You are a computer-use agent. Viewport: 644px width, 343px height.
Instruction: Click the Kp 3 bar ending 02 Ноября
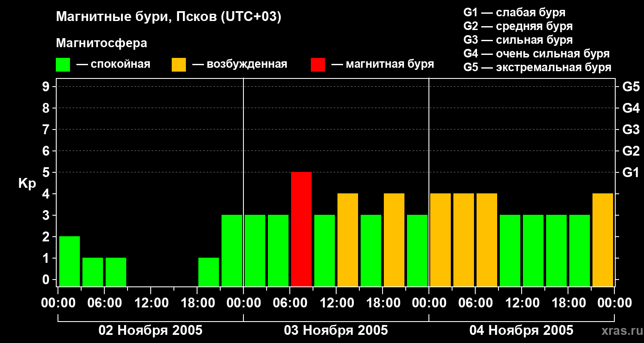(232, 250)
